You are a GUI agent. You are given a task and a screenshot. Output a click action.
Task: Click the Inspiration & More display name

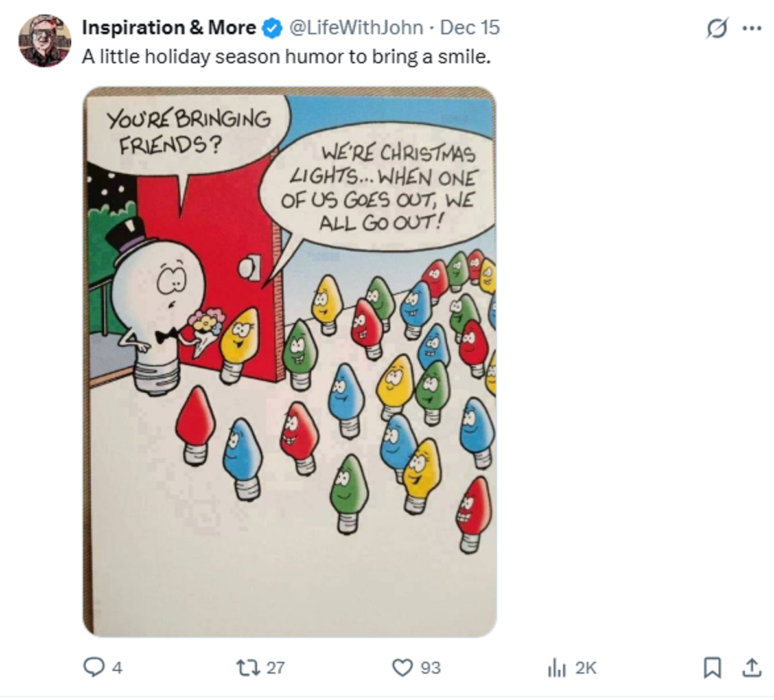[169, 28]
